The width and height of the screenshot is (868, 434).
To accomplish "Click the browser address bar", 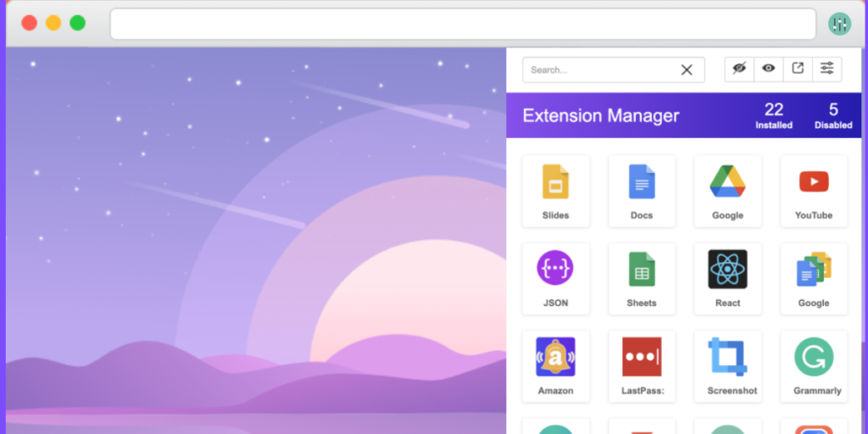I will coord(463,24).
